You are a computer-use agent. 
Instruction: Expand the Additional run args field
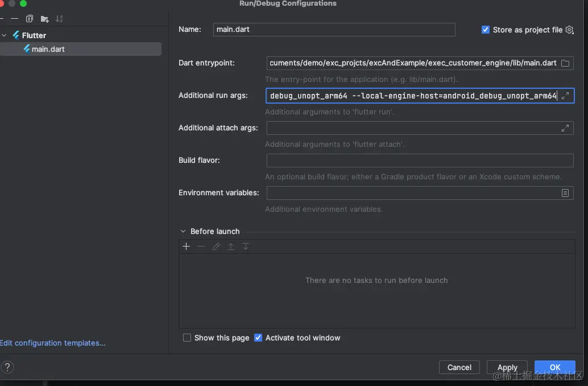tap(565, 96)
